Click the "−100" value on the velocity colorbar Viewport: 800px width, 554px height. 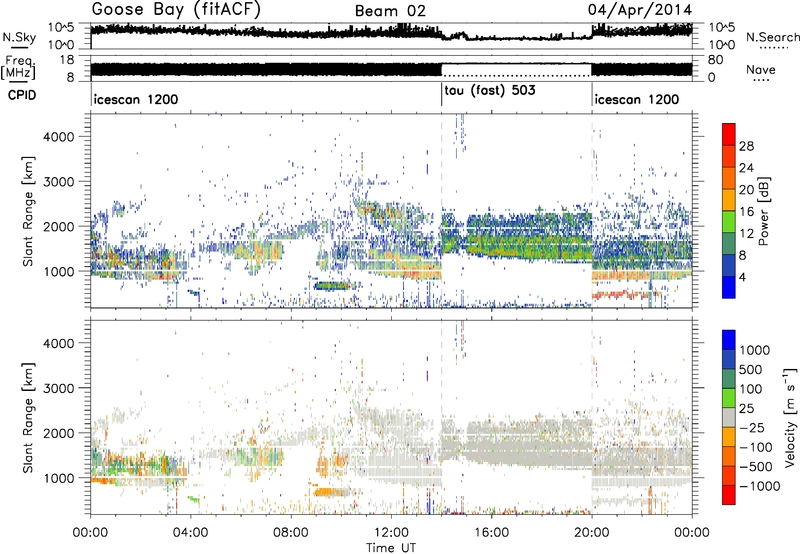pos(756,447)
